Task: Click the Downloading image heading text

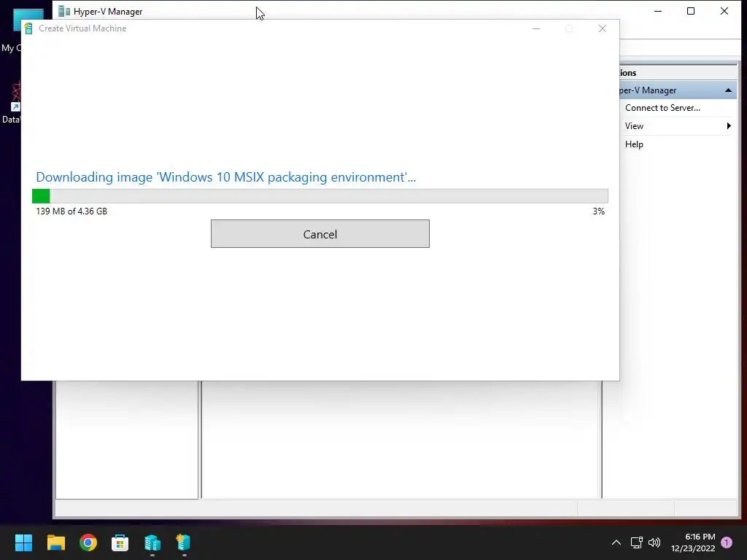Action: coord(226,177)
